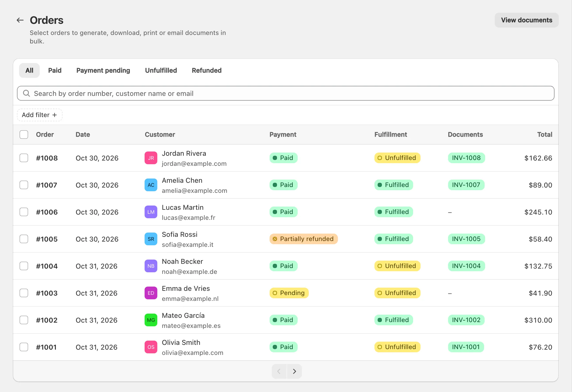Check the box for order #1006
The image size is (572, 392).
[x=24, y=212]
